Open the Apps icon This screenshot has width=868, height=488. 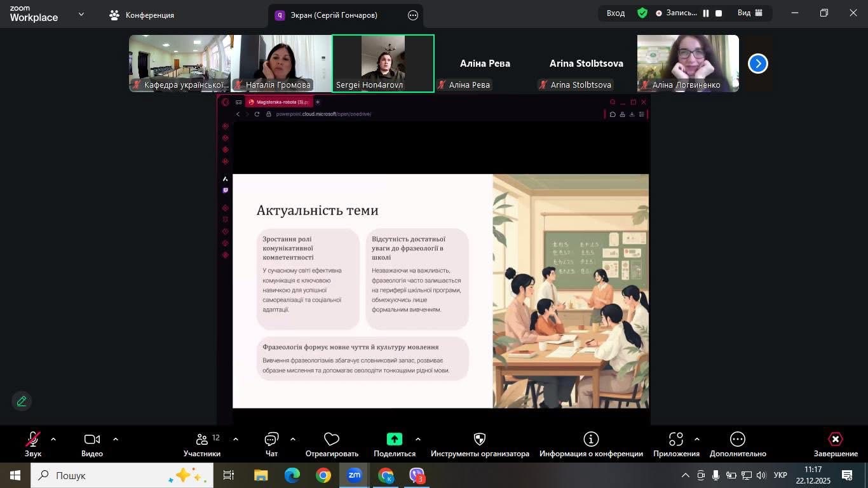point(676,440)
